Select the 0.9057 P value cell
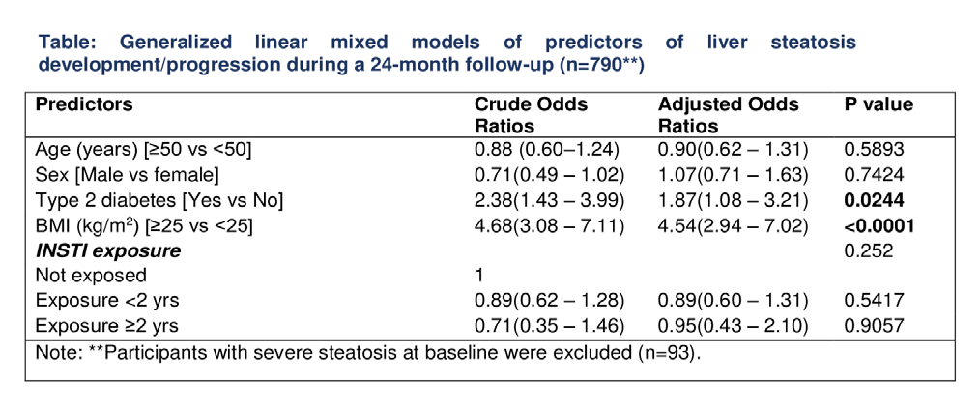 [874, 325]
